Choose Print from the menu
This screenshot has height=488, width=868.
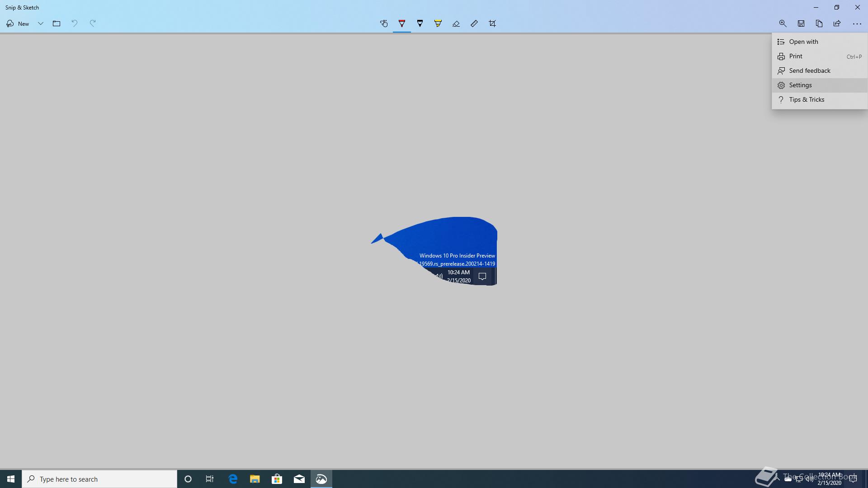tap(820, 56)
